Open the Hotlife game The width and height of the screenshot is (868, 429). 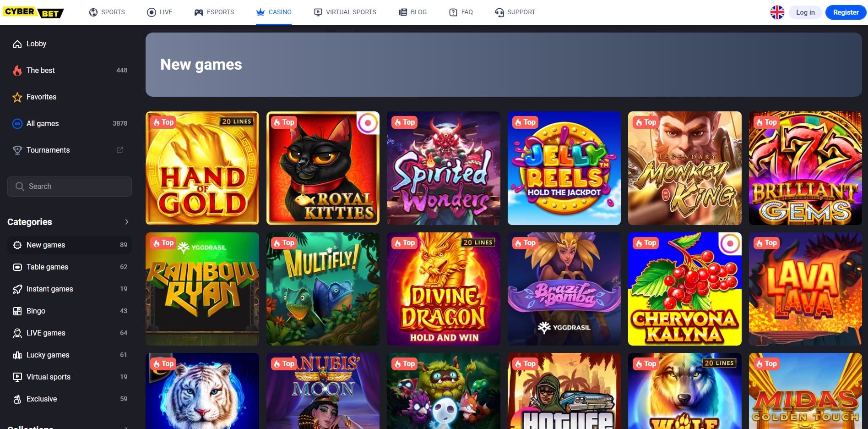point(564,391)
